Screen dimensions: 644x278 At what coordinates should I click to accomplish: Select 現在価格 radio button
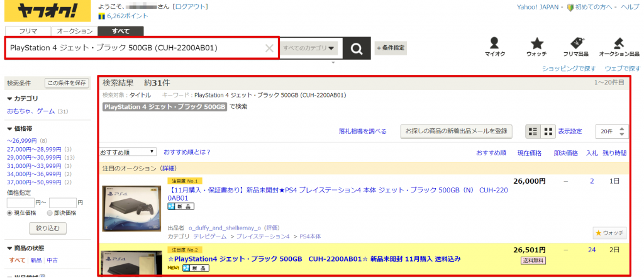pyautogui.click(x=9, y=213)
